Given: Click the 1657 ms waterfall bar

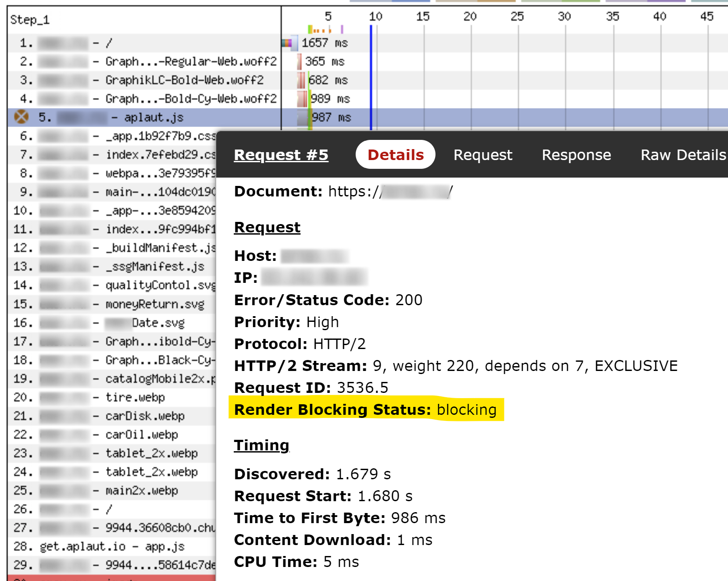Looking at the screenshot, I should pos(287,43).
